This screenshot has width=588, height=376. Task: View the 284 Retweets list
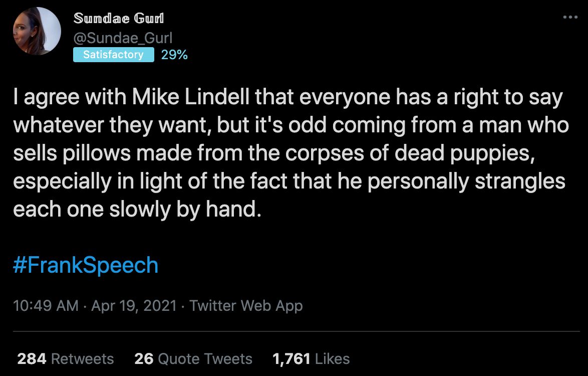[66, 359]
